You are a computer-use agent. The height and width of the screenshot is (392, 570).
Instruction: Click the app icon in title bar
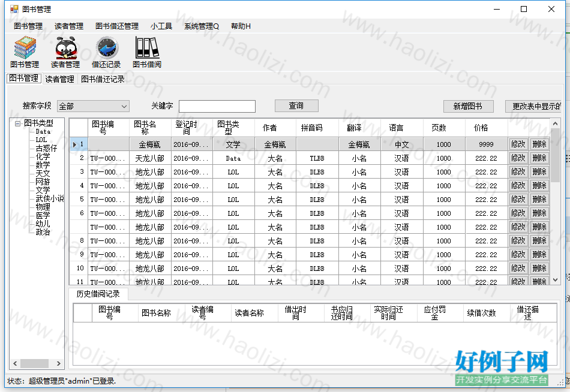[14, 9]
